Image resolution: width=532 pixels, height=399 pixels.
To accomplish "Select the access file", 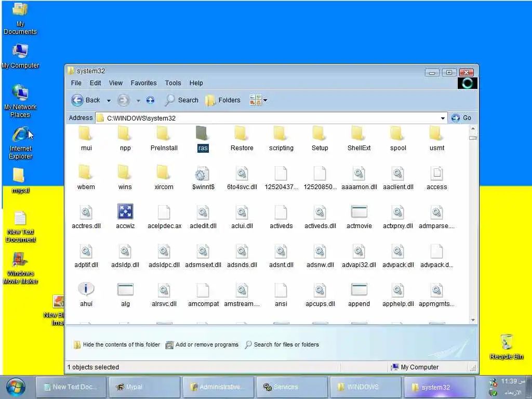I will pyautogui.click(x=436, y=178).
